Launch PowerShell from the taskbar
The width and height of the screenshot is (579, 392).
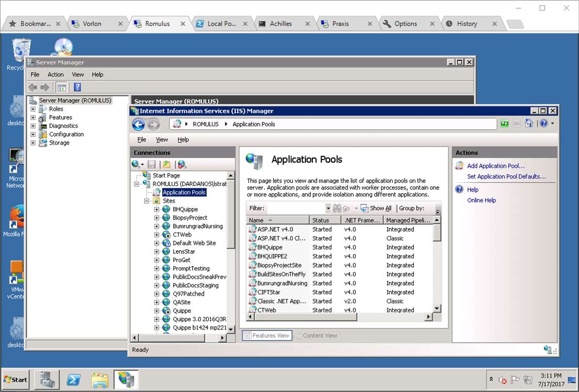tap(74, 379)
